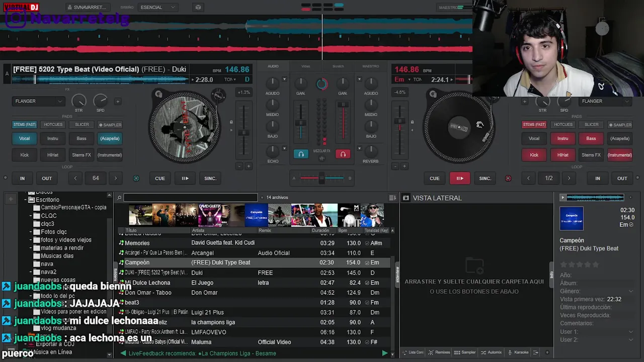Open the ECHO effect dropdown arrow
The width and height of the screenshot is (644, 362).
pos(284,149)
